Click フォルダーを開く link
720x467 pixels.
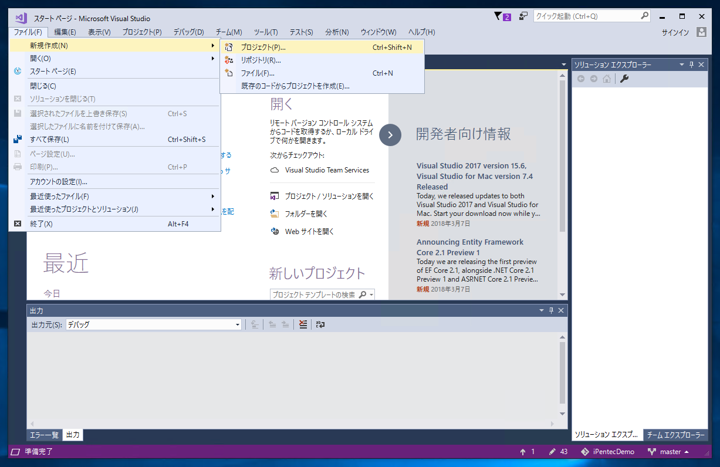tap(306, 214)
